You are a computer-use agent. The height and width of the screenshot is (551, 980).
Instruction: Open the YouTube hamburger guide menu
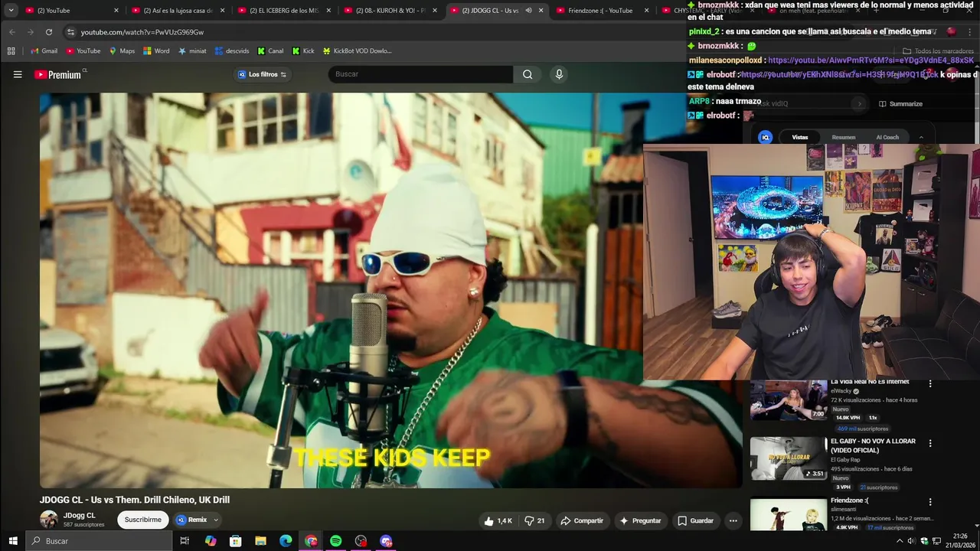point(18,74)
